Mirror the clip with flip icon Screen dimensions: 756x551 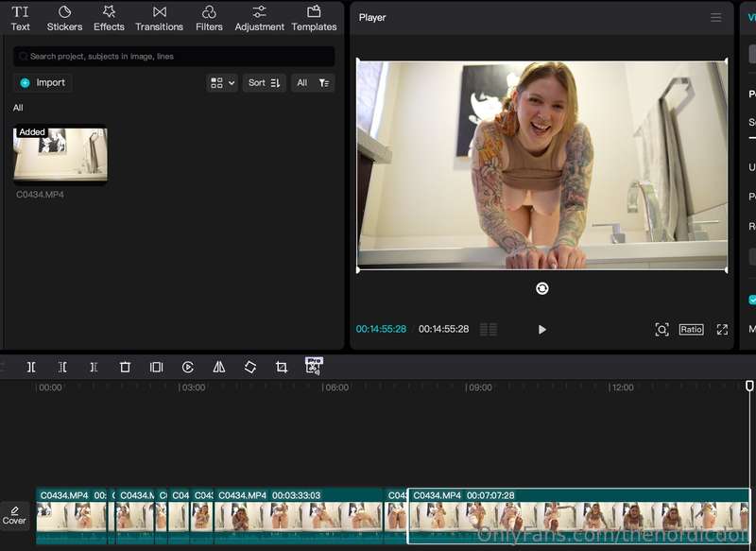[x=219, y=368]
